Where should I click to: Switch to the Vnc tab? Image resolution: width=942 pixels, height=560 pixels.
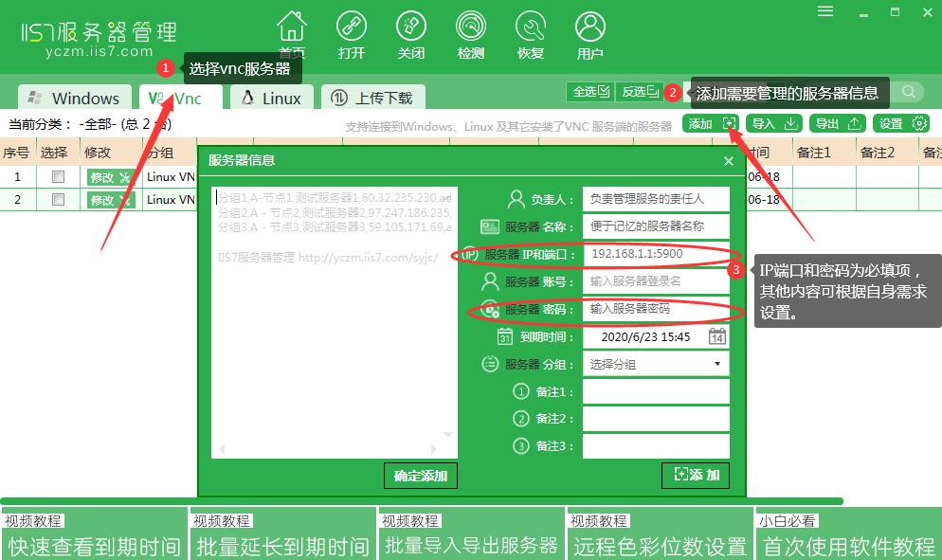point(179,97)
